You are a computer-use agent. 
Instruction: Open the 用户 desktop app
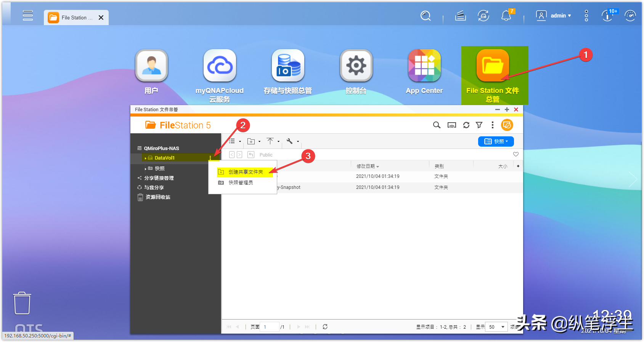tap(151, 72)
